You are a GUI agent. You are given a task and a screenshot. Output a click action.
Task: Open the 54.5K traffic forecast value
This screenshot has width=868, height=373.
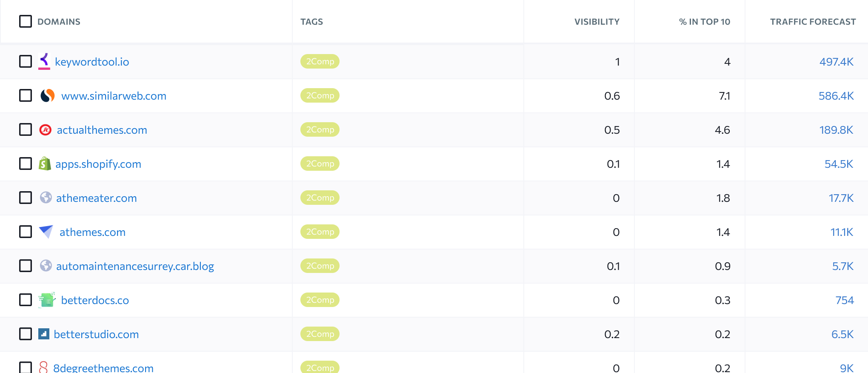(x=839, y=164)
